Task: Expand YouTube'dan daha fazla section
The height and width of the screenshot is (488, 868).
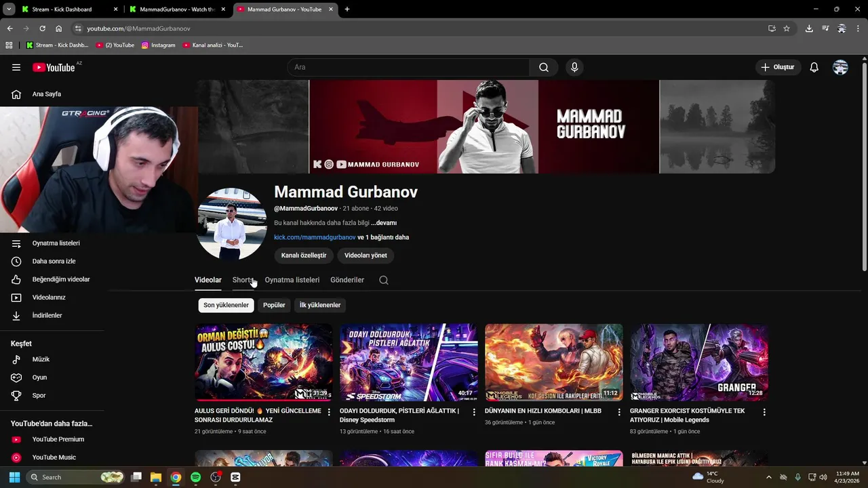Action: click(x=52, y=424)
